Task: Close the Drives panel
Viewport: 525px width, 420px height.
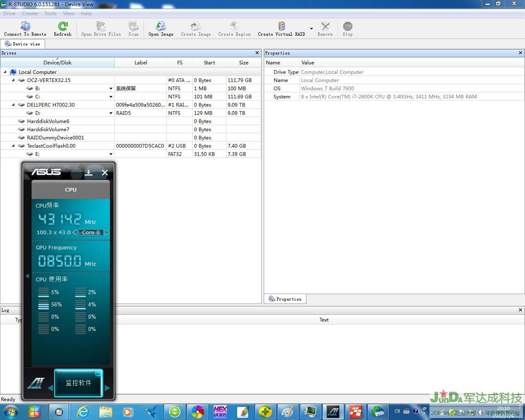Action: click(x=257, y=53)
